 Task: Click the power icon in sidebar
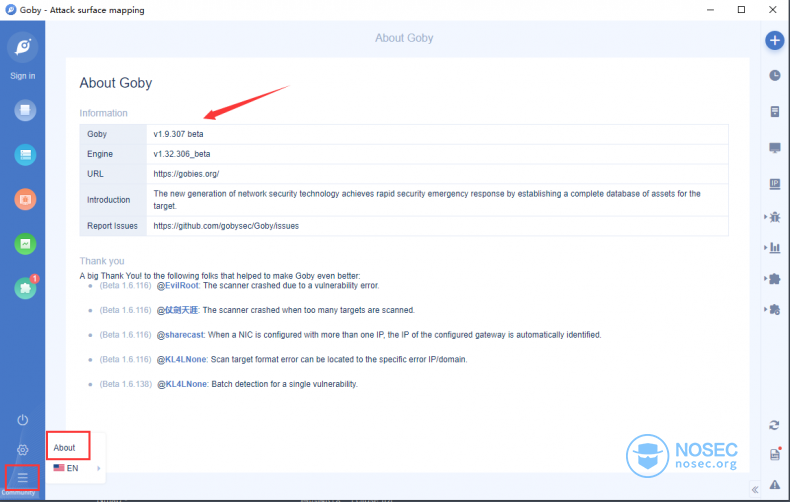[x=23, y=420]
